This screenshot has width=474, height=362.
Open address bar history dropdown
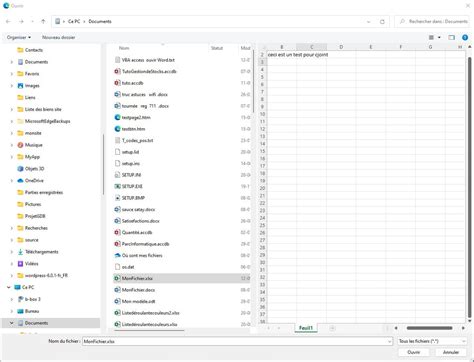[368, 22]
